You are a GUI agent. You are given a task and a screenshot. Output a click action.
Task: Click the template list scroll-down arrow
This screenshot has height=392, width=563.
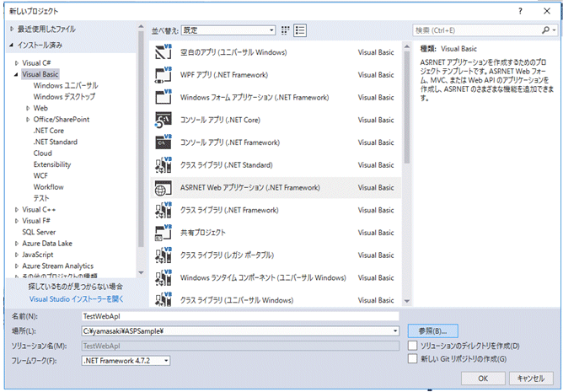click(407, 301)
